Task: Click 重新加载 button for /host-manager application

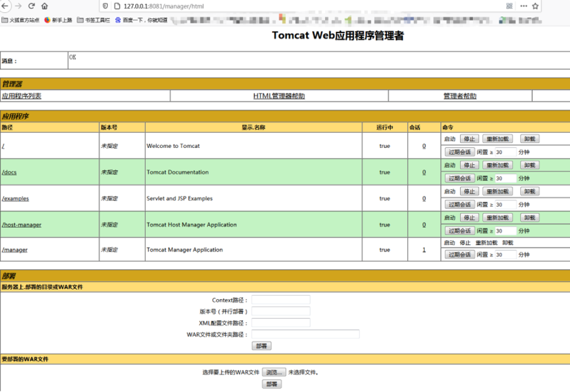Action: point(497,218)
